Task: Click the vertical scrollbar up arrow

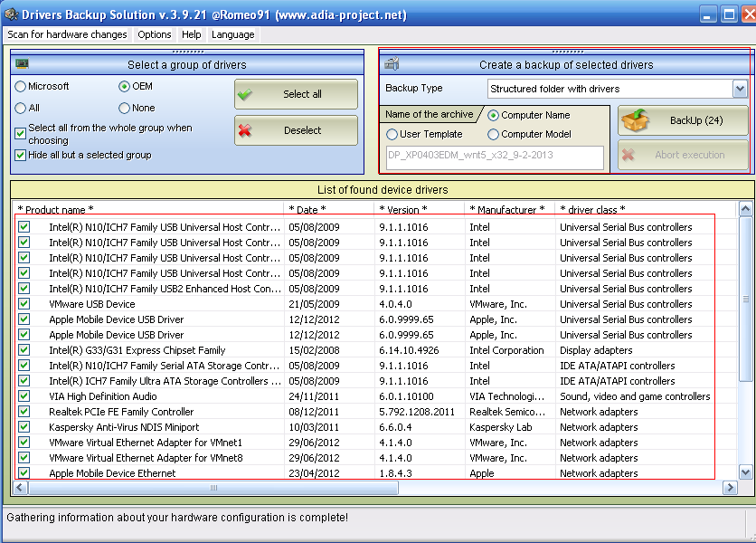Action: coord(745,209)
